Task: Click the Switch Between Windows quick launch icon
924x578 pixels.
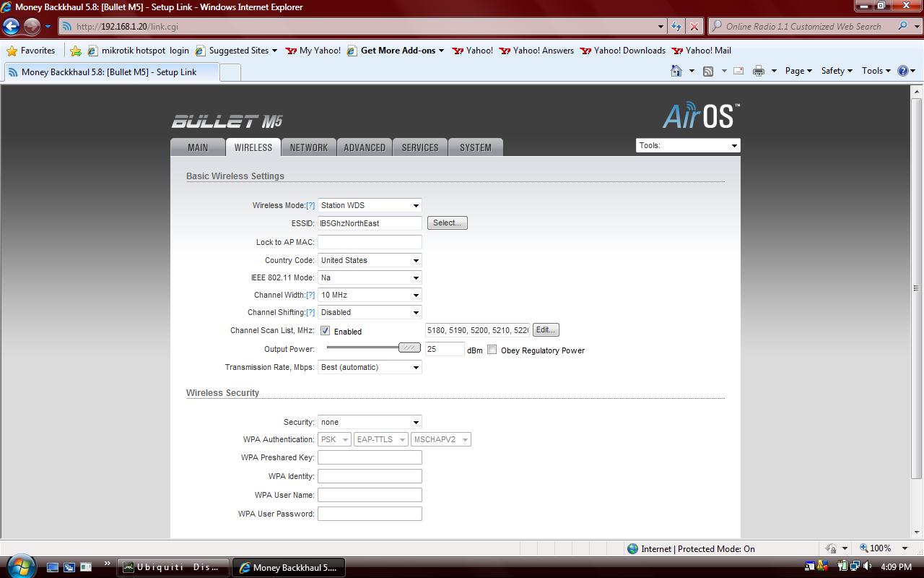Action: coord(69,567)
